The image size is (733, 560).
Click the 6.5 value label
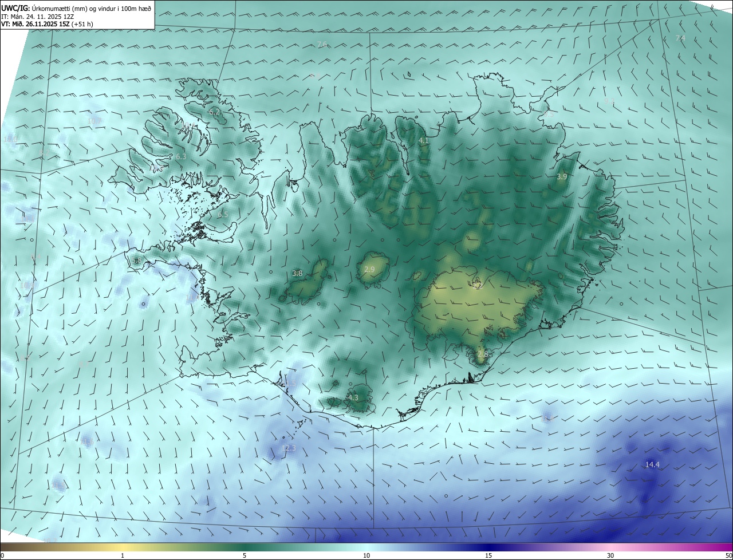(223, 214)
